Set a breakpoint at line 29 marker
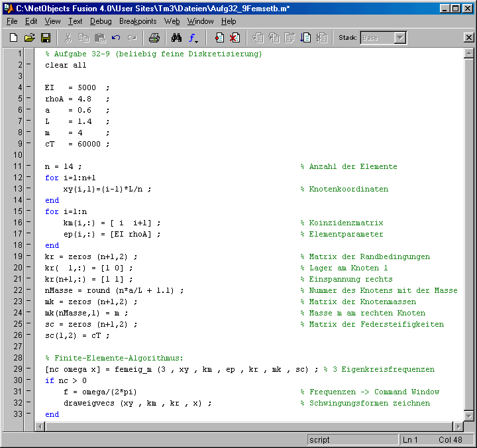 (x=28, y=369)
